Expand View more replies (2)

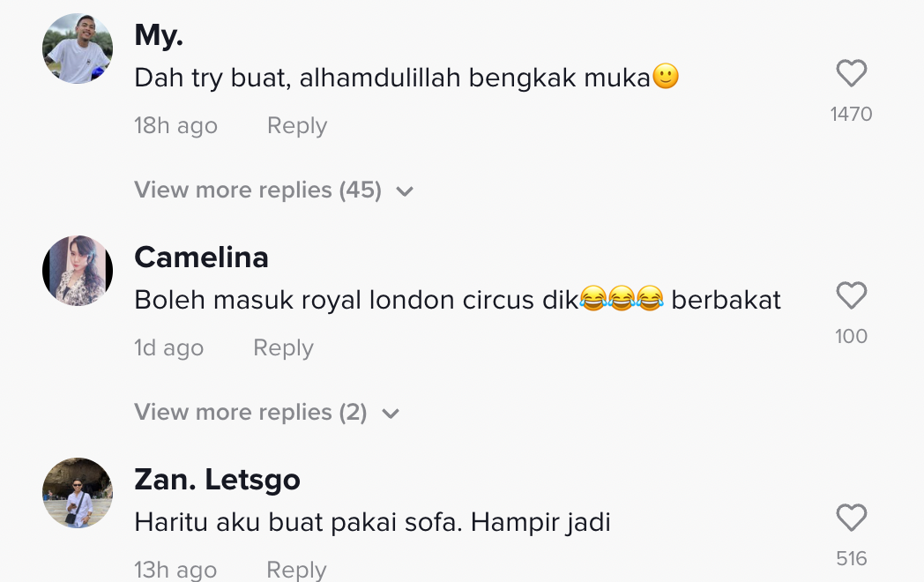250,413
